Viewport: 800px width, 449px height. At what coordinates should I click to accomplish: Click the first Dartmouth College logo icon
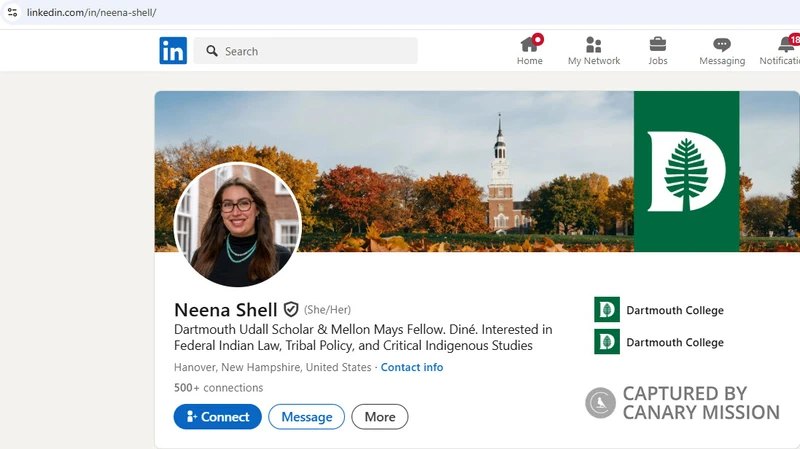coord(607,310)
